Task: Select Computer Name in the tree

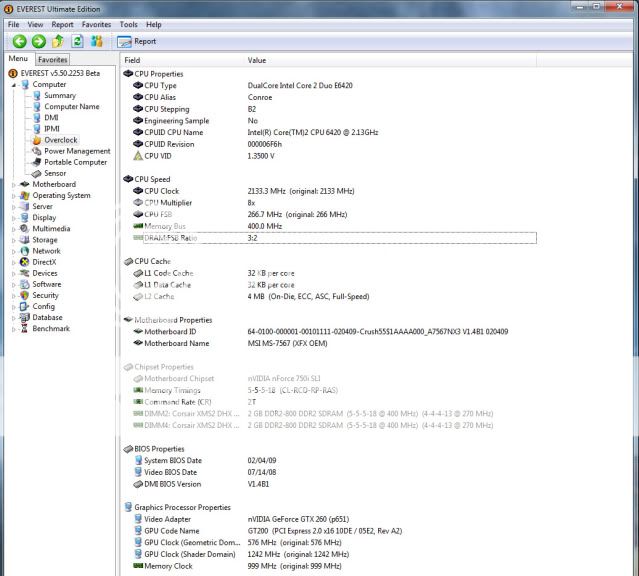Action: [72, 106]
